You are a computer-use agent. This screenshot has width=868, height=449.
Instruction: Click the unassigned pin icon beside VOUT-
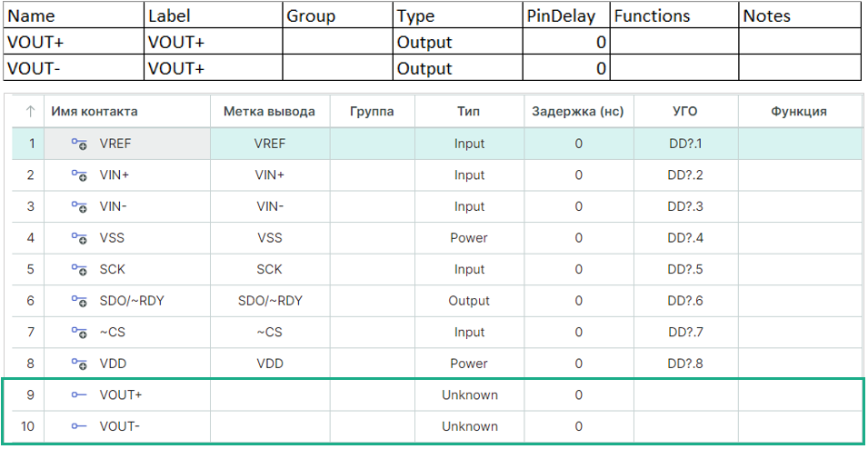79,426
